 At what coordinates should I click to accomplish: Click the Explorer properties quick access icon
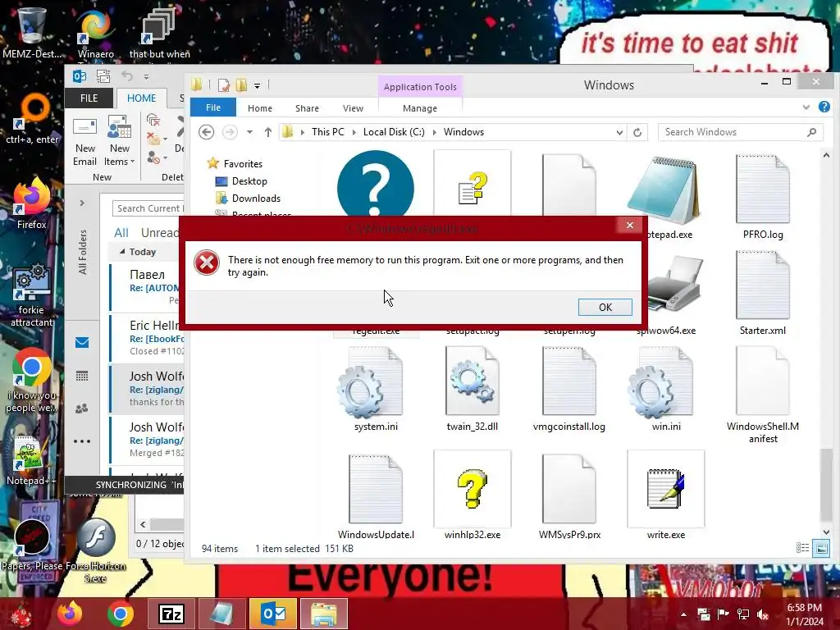(x=223, y=85)
